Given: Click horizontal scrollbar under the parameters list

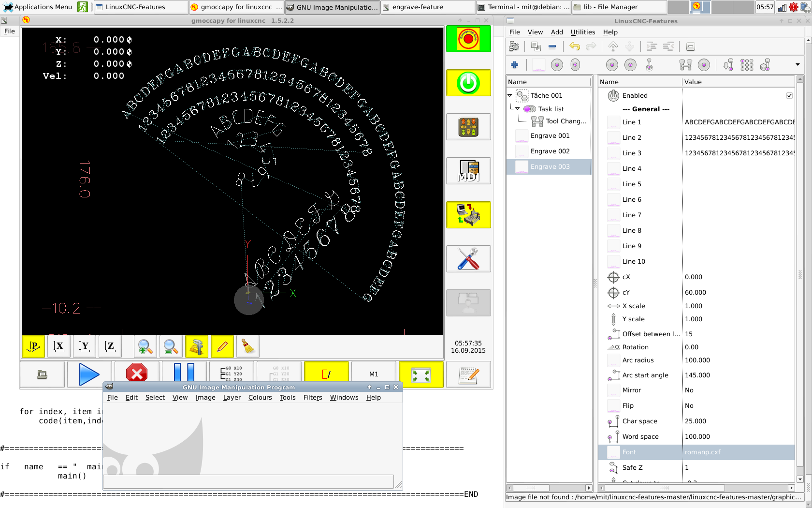Looking at the screenshot, I should [697, 488].
